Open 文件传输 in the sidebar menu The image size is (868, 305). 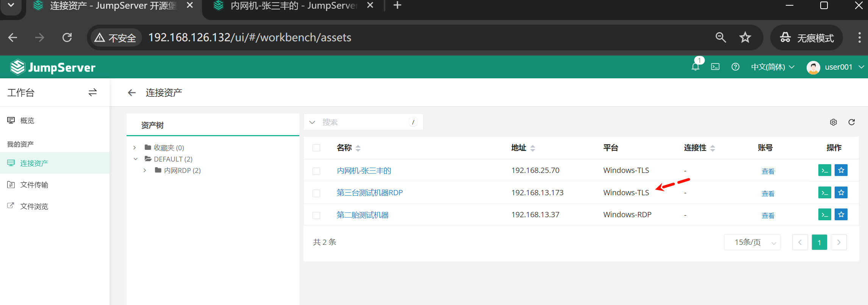pyautogui.click(x=34, y=185)
